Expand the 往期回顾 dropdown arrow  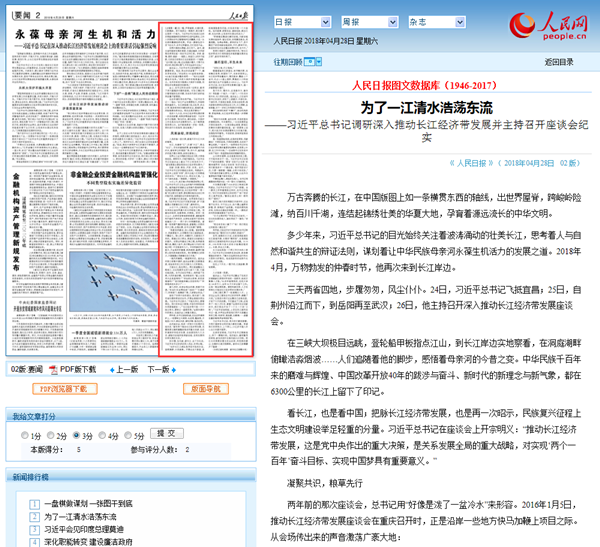pyautogui.click(x=319, y=62)
